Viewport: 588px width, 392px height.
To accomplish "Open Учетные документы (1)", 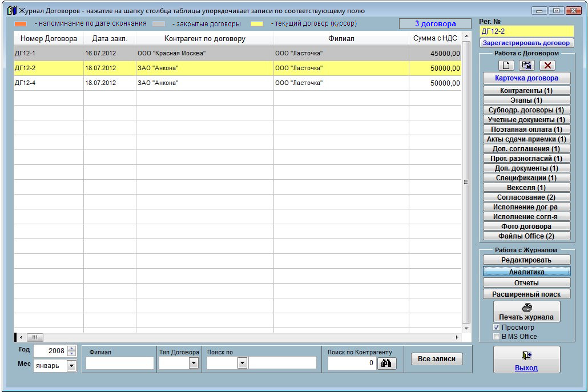I will click(x=526, y=120).
